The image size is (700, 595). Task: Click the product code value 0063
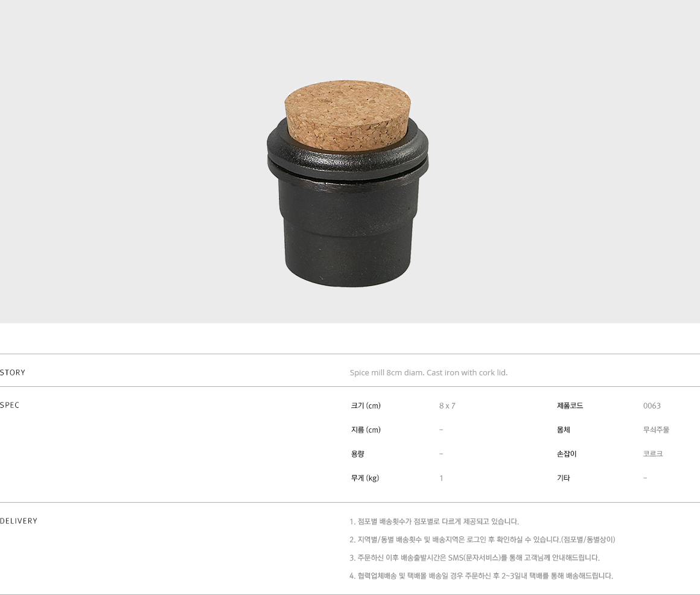(x=652, y=406)
